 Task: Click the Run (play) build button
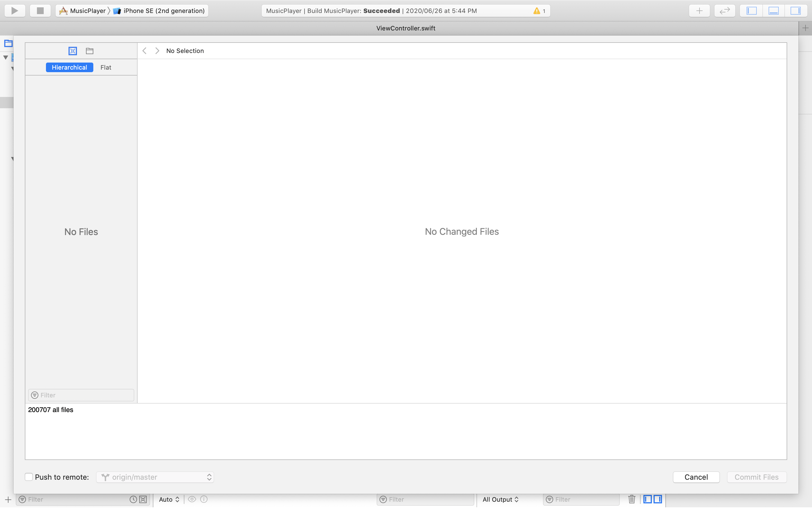coord(15,10)
